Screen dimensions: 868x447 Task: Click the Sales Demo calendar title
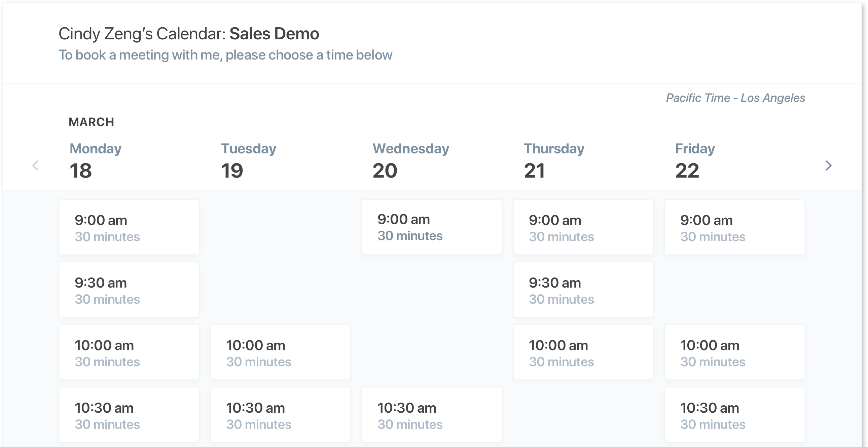point(274,34)
